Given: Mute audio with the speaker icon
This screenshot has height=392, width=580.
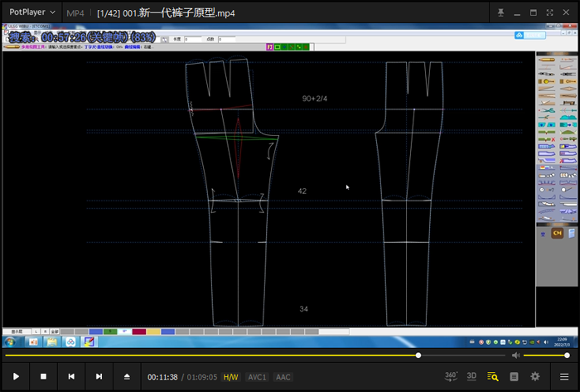Looking at the screenshot, I should 515,356.
